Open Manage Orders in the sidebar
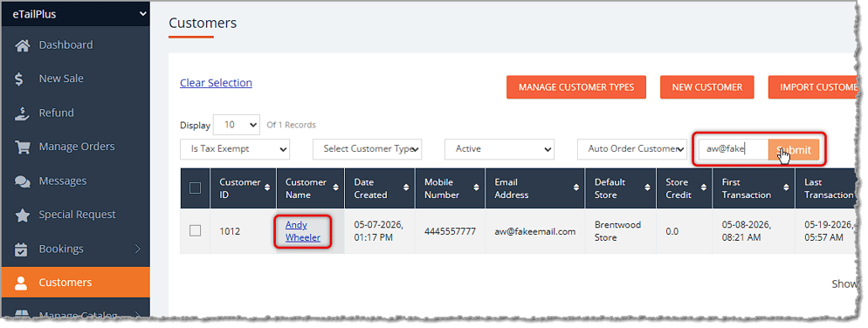Viewport: 868px width, 328px height. tap(75, 147)
